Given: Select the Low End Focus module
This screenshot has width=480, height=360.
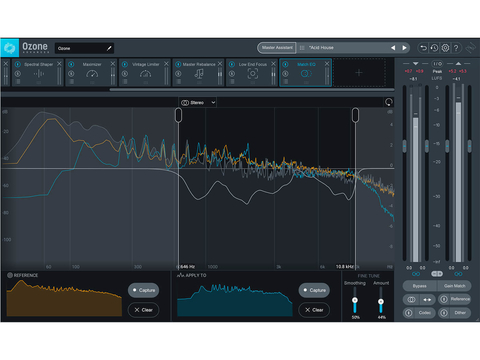Looking at the screenshot, I should click(x=252, y=73).
